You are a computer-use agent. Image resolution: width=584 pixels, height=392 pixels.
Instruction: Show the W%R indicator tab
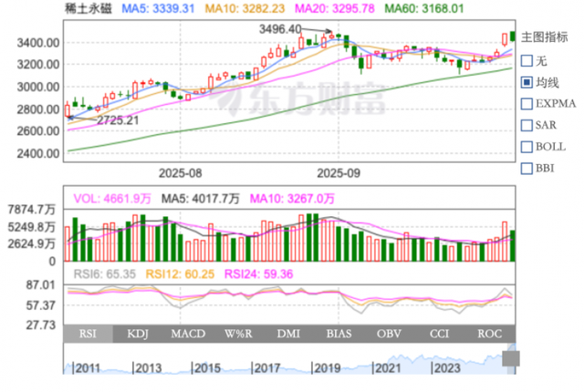click(238, 334)
